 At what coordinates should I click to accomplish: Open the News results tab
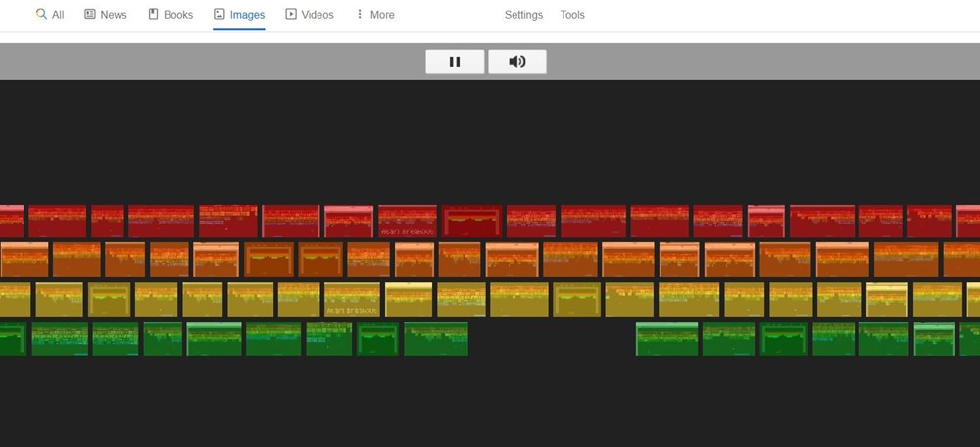pos(106,15)
